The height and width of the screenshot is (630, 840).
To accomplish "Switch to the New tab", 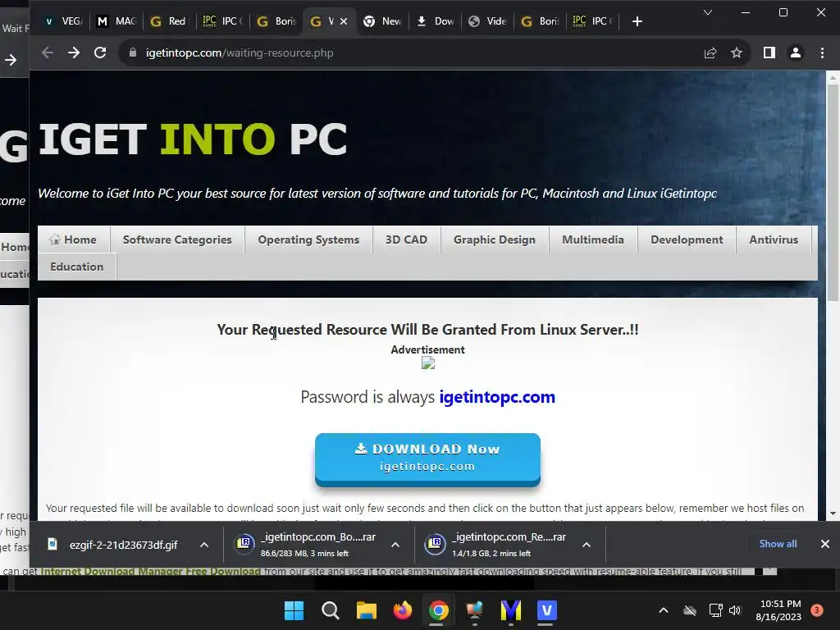I will (x=382, y=21).
